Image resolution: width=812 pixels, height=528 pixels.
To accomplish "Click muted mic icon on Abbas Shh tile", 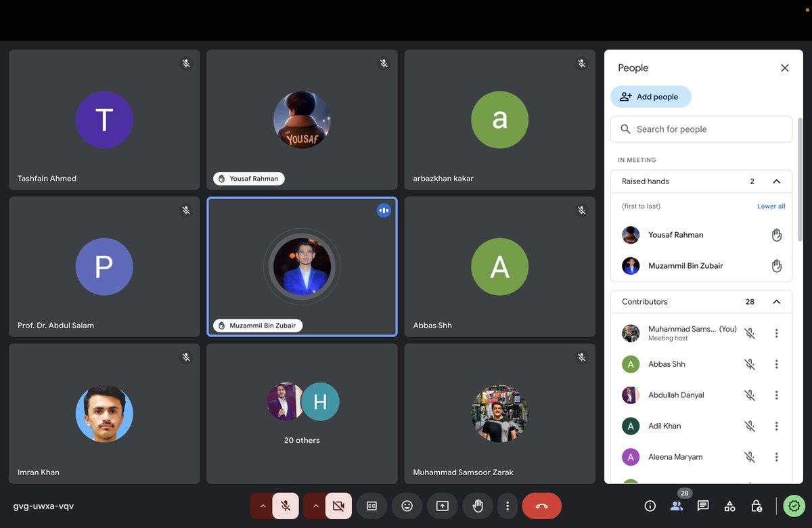I will pos(581,211).
